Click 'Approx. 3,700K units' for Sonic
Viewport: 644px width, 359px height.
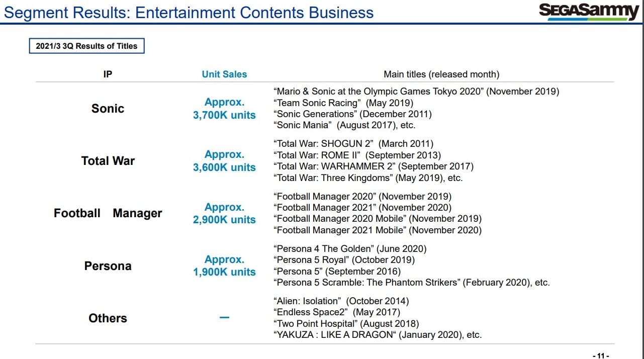(224, 109)
